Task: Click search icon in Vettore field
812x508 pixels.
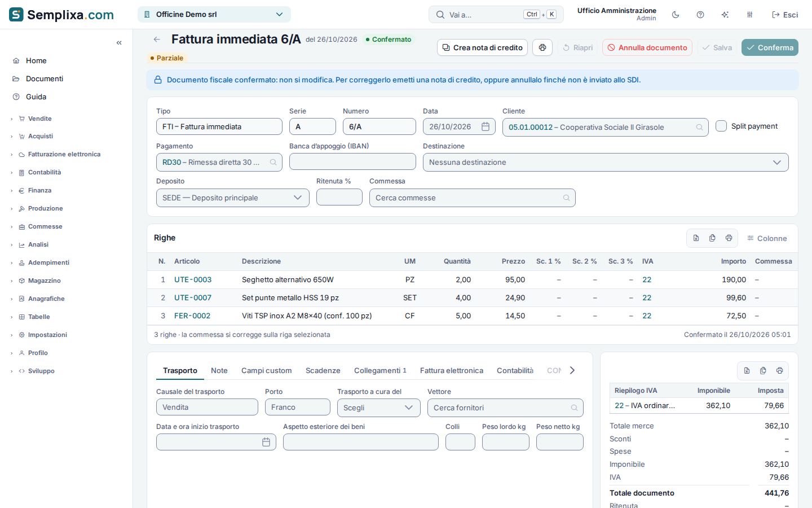Action: 574,408
